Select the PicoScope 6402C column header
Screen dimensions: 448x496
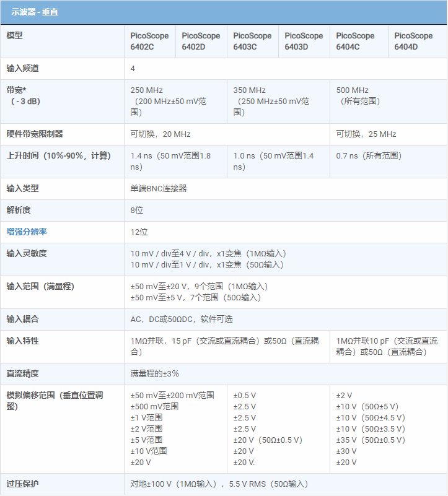[x=149, y=41]
